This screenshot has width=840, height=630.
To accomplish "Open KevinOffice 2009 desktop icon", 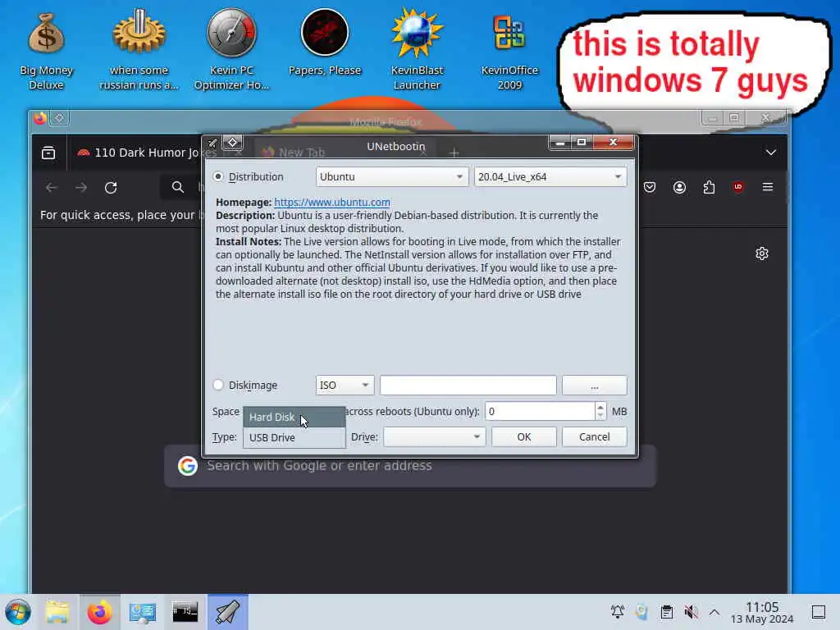I will coord(509,51).
